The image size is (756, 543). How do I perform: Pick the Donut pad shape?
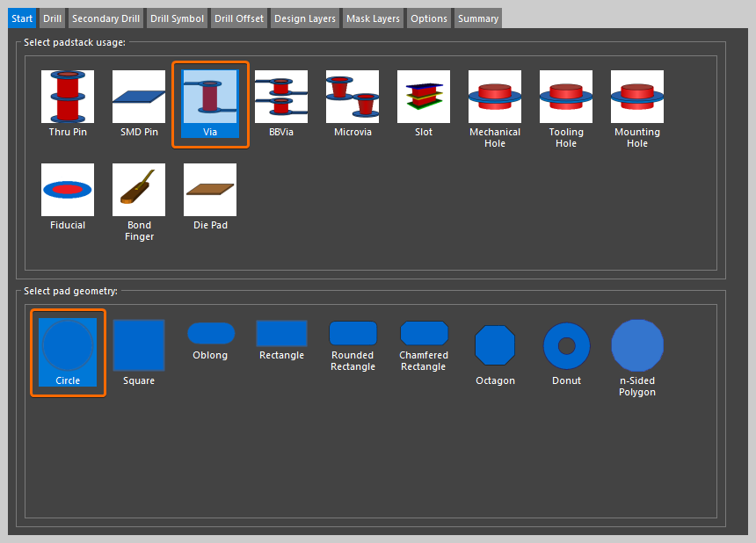pos(566,345)
